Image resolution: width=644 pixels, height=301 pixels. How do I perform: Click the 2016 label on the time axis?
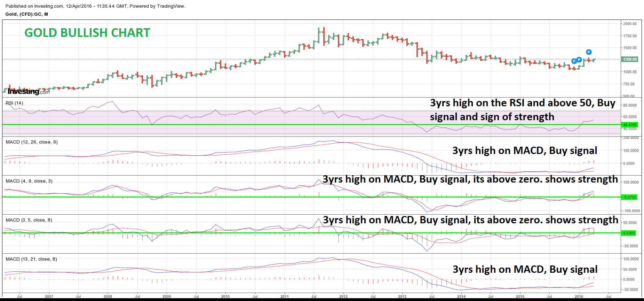tap(579, 296)
